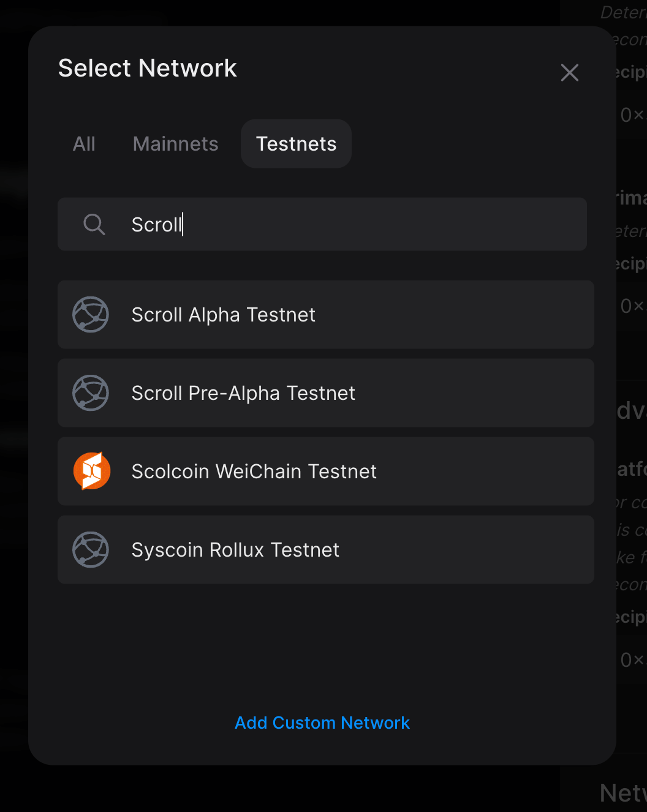
Task: Click the Add Custom Network link
Action: pyautogui.click(x=322, y=723)
